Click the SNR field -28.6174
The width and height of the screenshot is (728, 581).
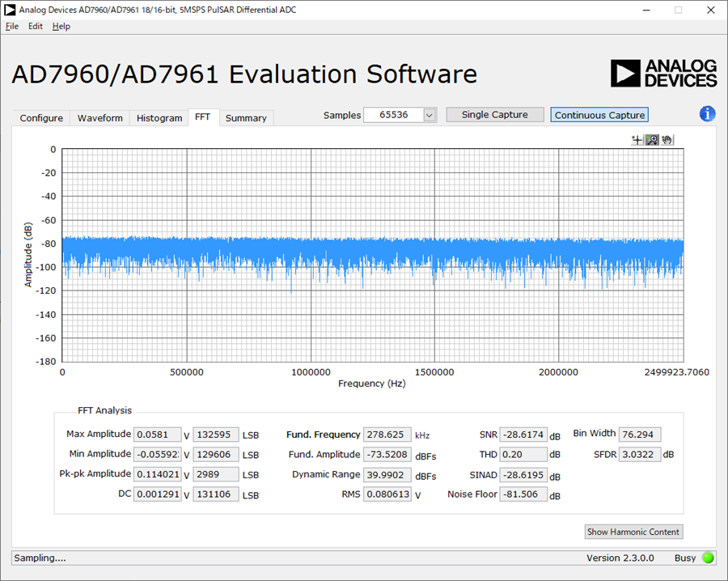(523, 435)
